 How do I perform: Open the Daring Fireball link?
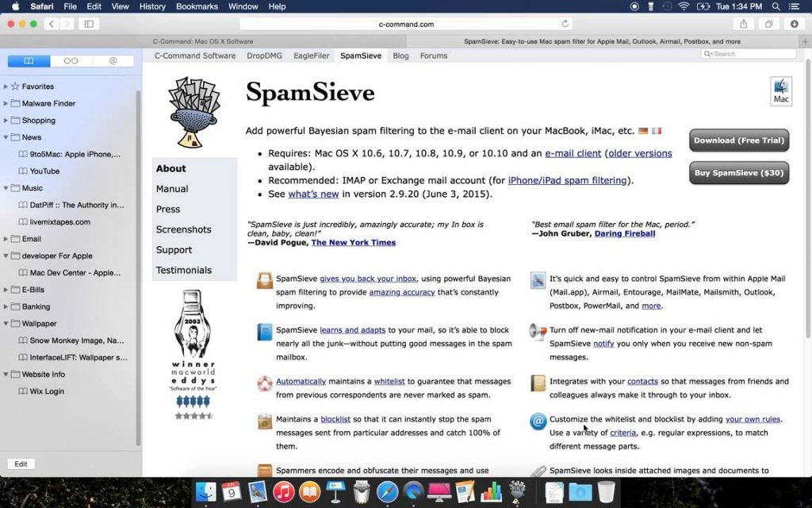pyautogui.click(x=625, y=234)
